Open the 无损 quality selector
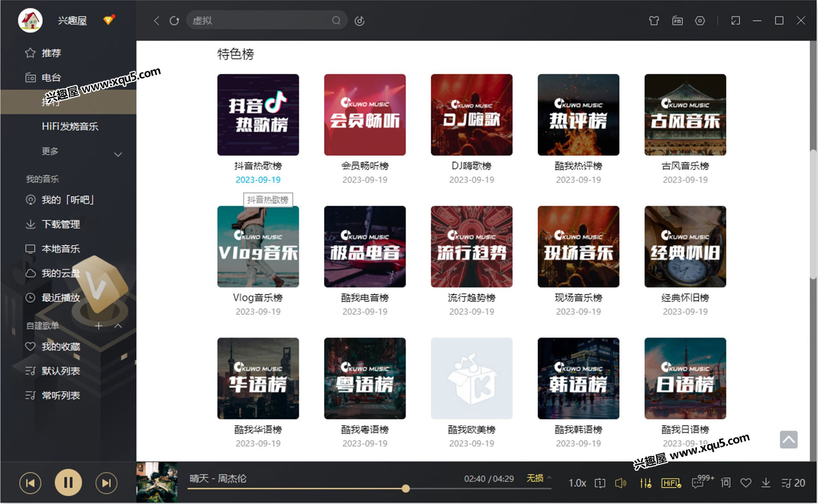The image size is (818, 504). tap(539, 478)
